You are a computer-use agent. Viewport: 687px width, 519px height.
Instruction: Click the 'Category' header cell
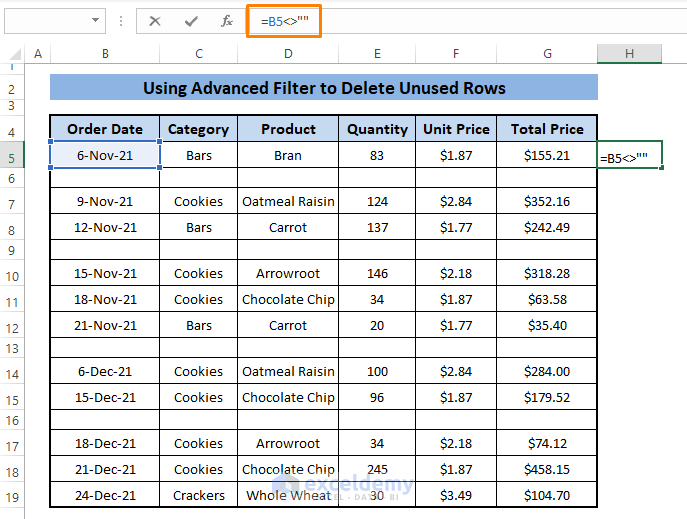[x=199, y=129]
